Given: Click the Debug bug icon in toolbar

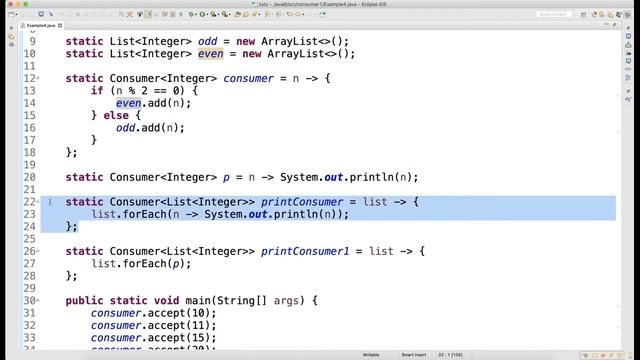Looking at the screenshot, I should click(x=191, y=14).
